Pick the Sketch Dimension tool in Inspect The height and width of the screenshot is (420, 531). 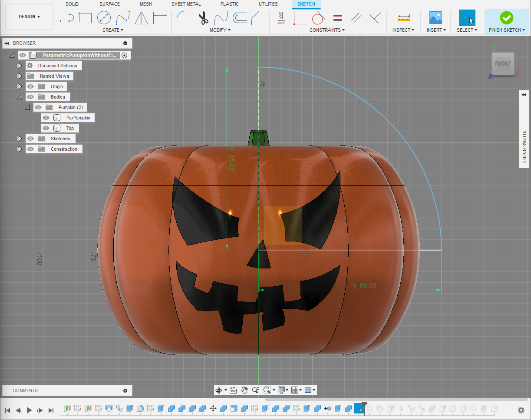[x=403, y=18]
